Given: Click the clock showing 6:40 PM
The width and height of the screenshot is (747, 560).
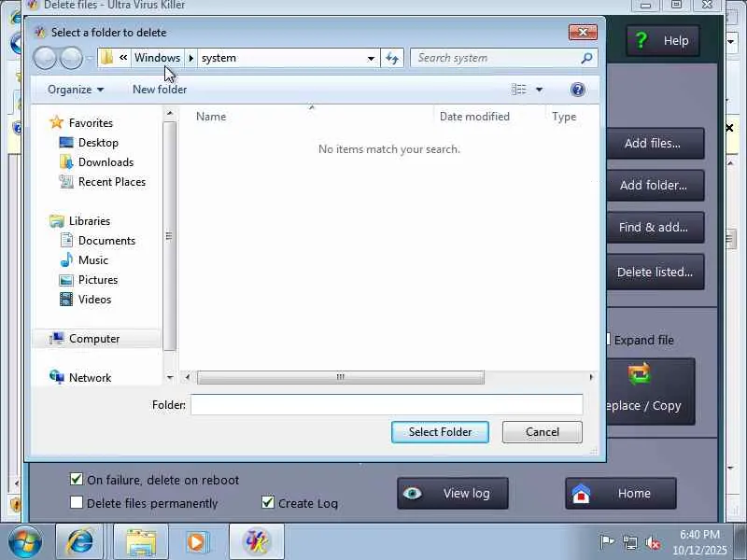Looking at the screenshot, I should pos(699,534).
